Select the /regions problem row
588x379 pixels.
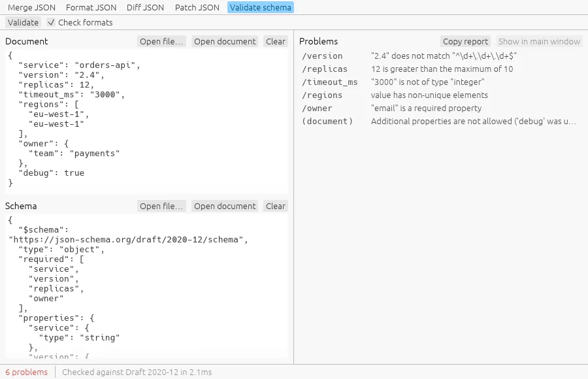(x=440, y=95)
